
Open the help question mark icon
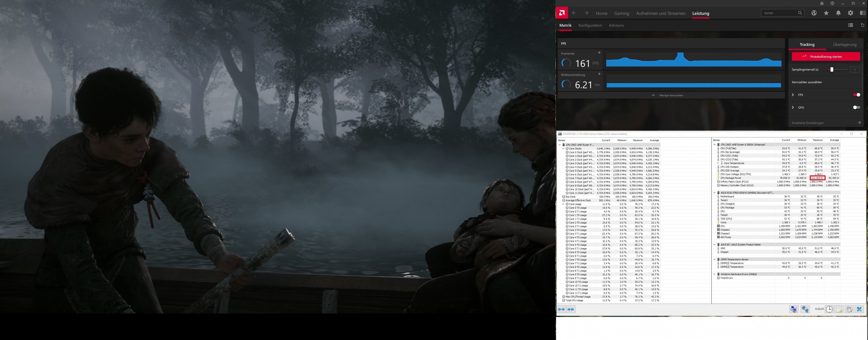coord(832,3)
